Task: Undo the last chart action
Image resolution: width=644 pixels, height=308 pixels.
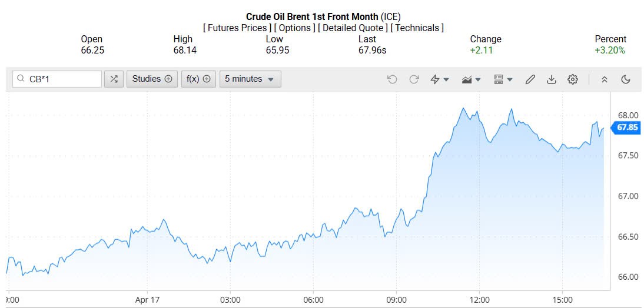Action: [x=393, y=79]
